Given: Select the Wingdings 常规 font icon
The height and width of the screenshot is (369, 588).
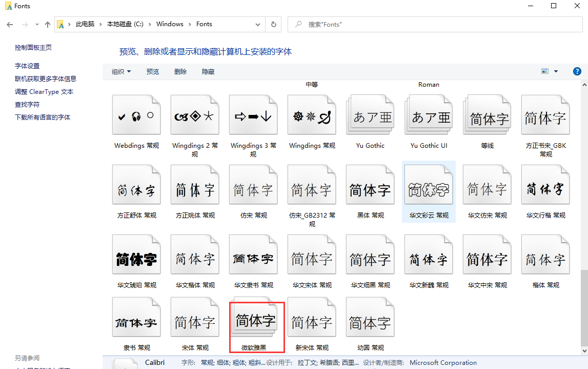Looking at the screenshot, I should (312, 115).
